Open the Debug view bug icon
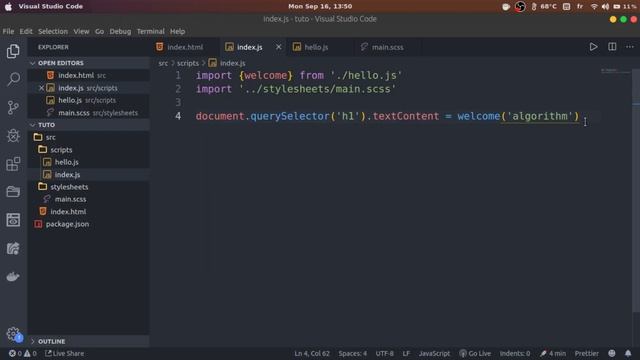 (x=13, y=136)
